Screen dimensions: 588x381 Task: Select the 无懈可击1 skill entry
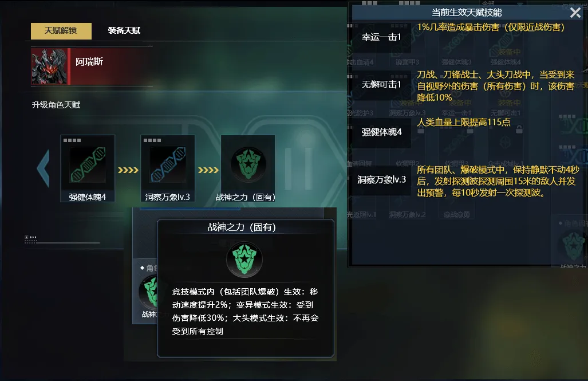click(x=381, y=85)
